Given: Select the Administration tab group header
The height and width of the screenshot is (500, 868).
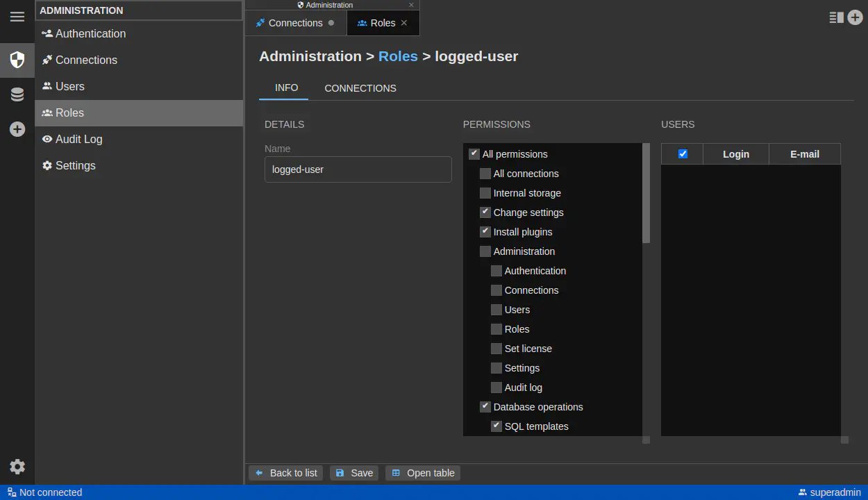Looking at the screenshot, I should click(x=332, y=5).
